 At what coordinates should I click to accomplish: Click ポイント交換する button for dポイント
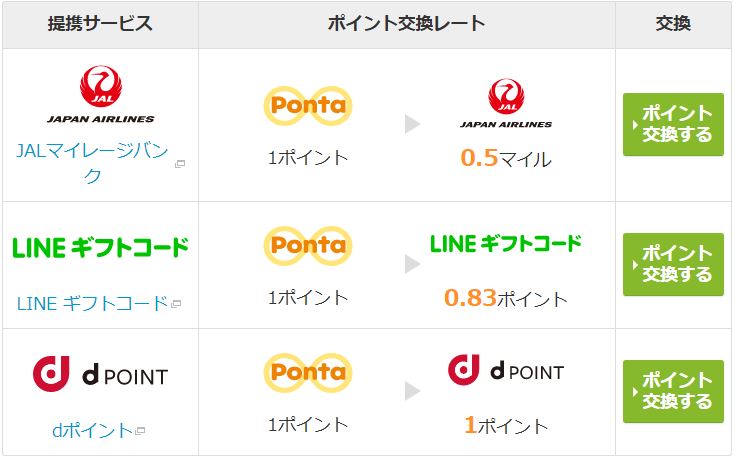(x=673, y=392)
